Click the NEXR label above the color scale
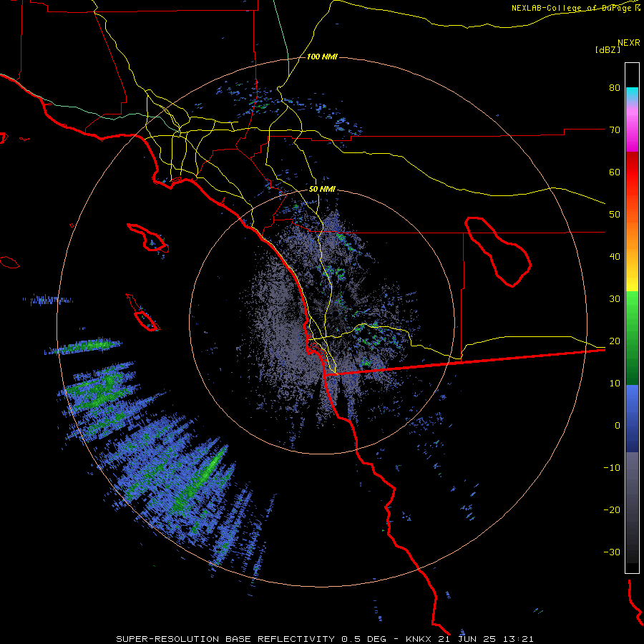The image size is (644, 644). click(x=629, y=43)
